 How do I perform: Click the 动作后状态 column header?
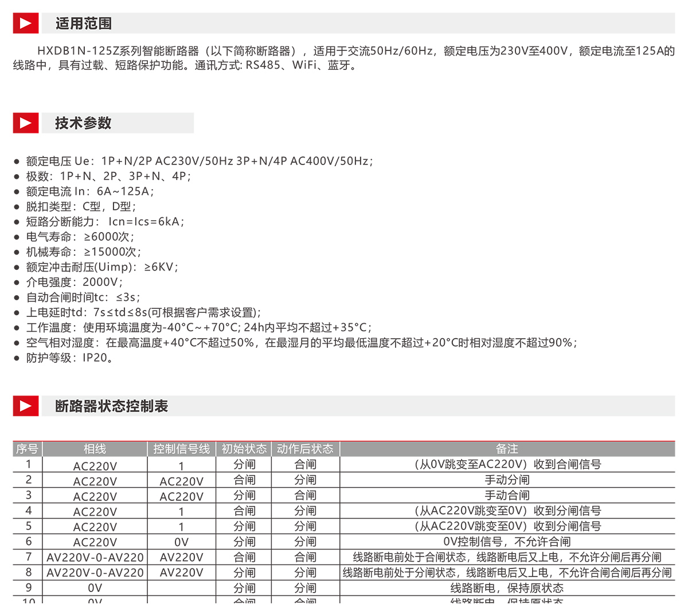[305, 449]
